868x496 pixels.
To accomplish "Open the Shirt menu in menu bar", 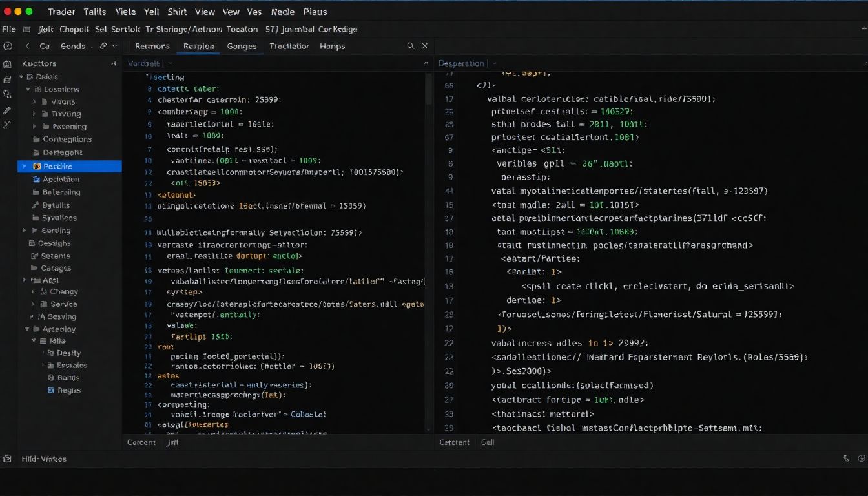I will [177, 12].
